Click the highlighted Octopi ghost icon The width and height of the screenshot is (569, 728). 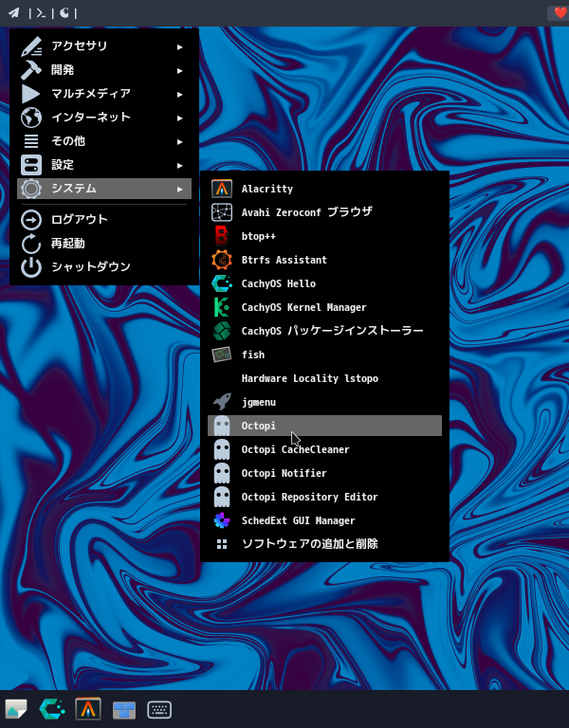222,426
